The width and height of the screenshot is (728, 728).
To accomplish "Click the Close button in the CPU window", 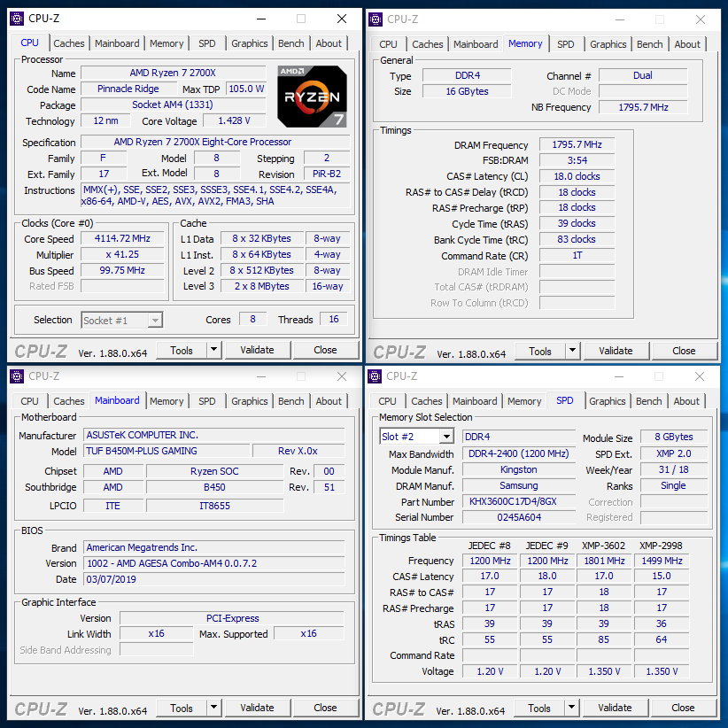I will tap(325, 350).
